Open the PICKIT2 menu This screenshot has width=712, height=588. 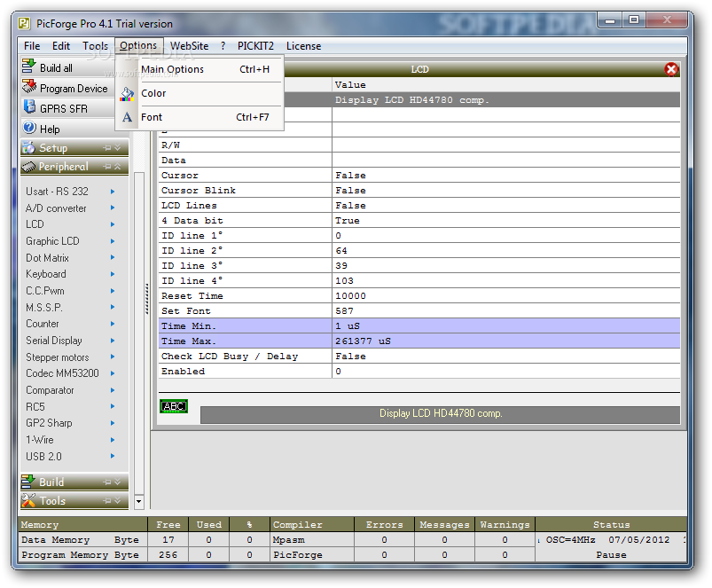[255, 46]
